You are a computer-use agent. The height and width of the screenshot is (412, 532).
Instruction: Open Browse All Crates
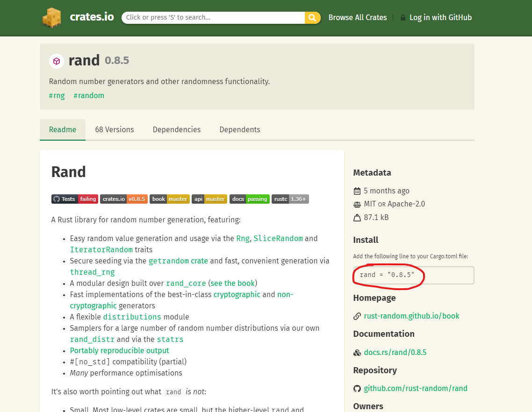point(358,18)
